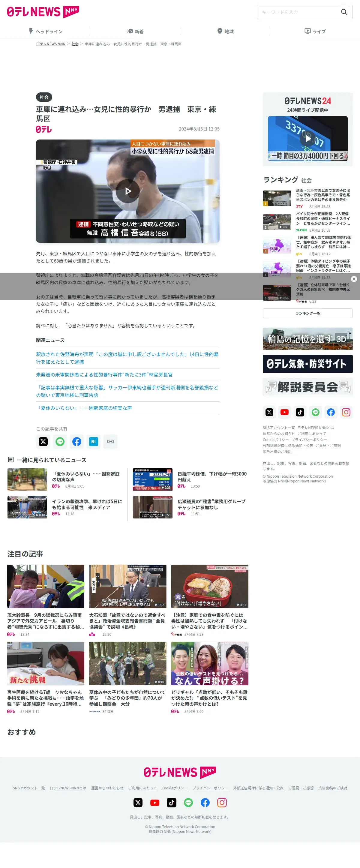The width and height of the screenshot is (360, 868).
Task: Click the 日テレNEWS NNN logo in header
Action: (x=43, y=12)
